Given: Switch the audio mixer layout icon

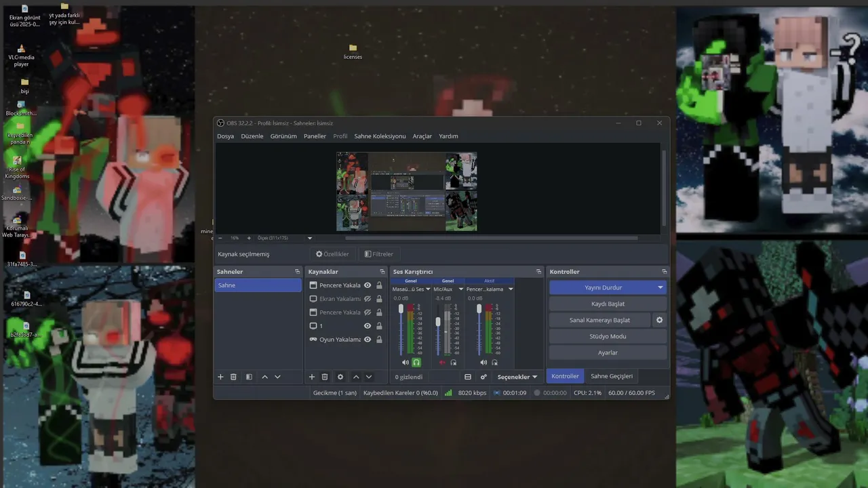Looking at the screenshot, I should [468, 377].
